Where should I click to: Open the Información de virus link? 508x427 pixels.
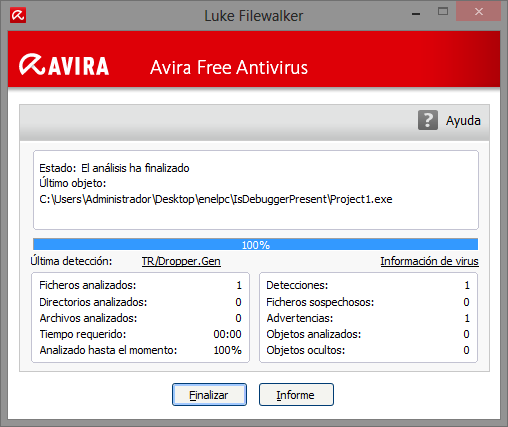[429, 261]
